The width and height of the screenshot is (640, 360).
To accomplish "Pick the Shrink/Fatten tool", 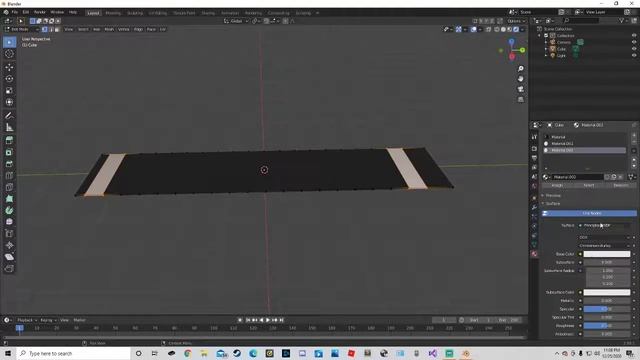I will 9,245.
